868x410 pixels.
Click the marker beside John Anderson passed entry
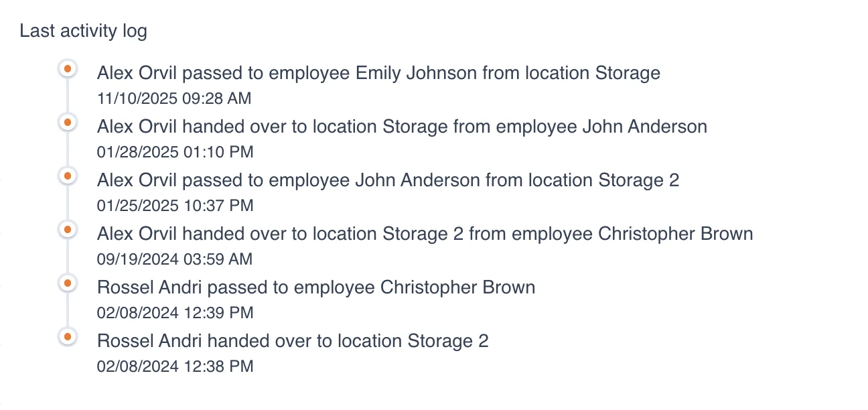tap(67, 176)
